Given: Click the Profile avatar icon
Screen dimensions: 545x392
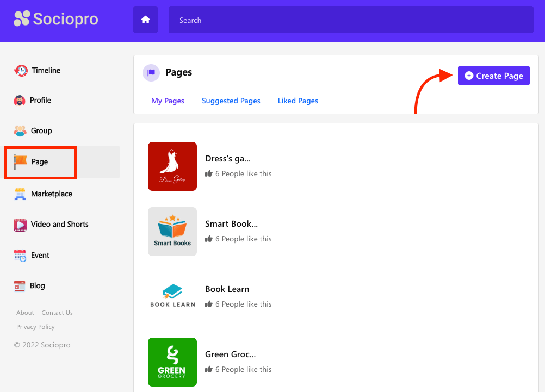Looking at the screenshot, I should coord(20,101).
